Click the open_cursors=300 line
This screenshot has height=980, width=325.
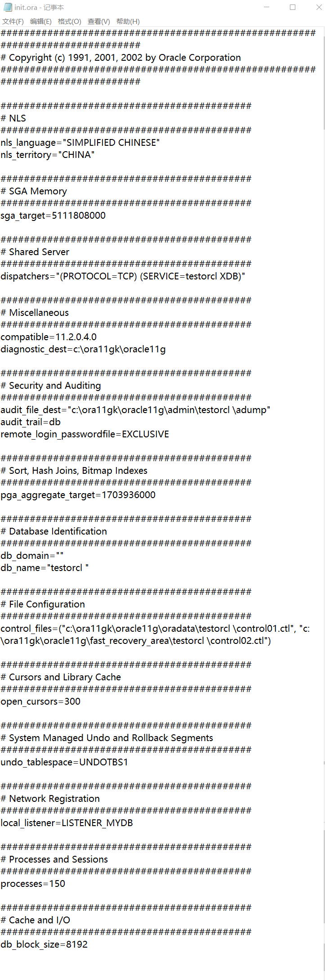pyautogui.click(x=40, y=701)
